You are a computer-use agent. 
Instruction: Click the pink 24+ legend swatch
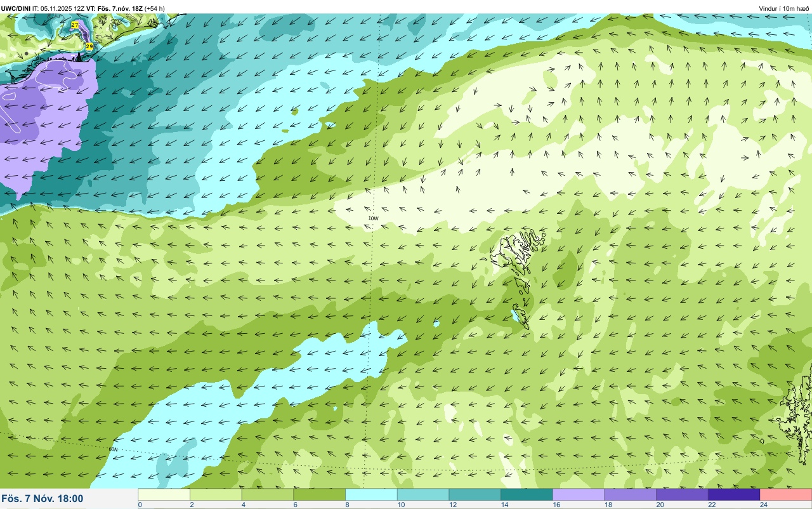[x=786, y=494]
